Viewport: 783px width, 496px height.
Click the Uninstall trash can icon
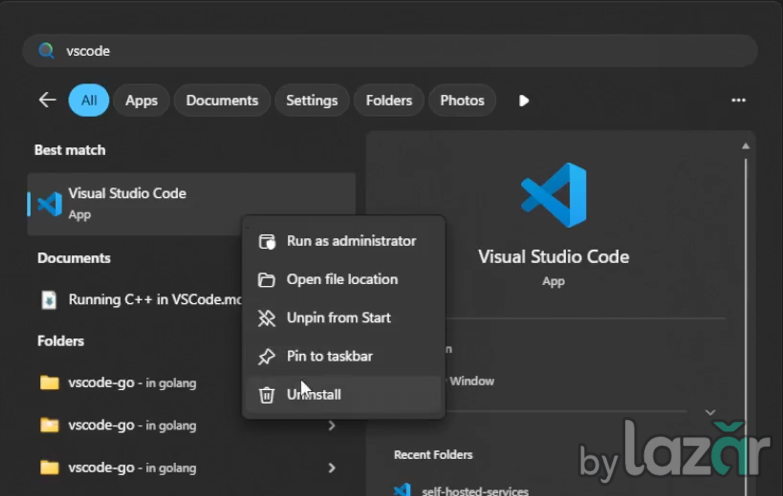click(x=266, y=395)
